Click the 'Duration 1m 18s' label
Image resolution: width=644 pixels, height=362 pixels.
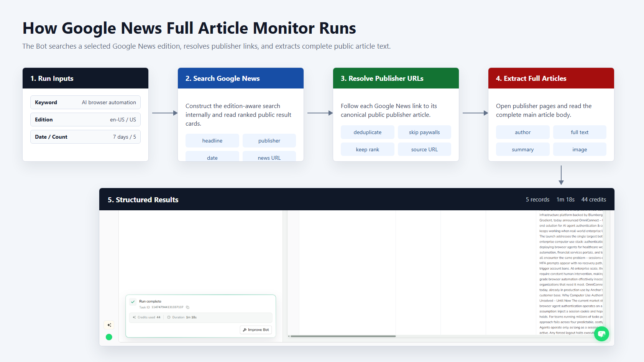tap(184, 317)
